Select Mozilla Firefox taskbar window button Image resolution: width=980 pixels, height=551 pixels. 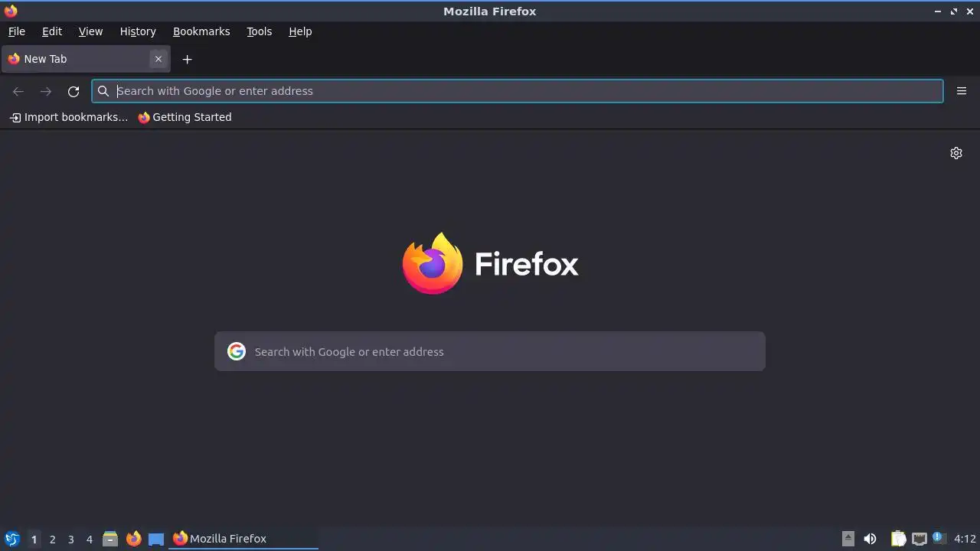[x=244, y=539]
